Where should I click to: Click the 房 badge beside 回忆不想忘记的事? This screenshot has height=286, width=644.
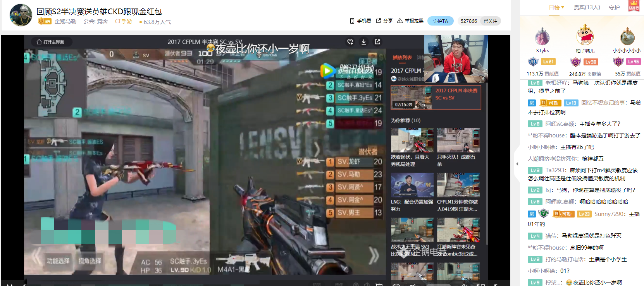pos(532,103)
